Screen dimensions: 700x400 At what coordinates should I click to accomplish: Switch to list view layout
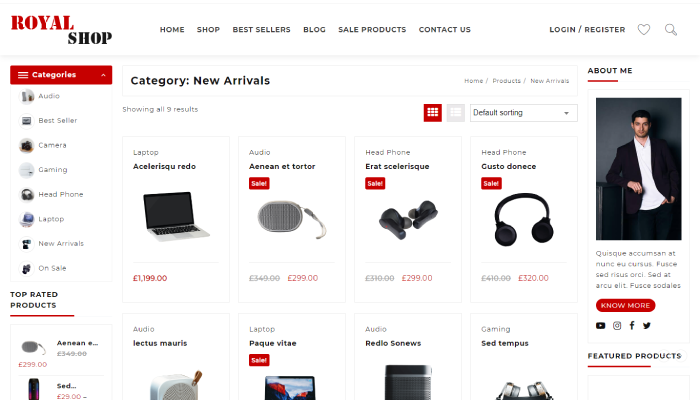455,112
